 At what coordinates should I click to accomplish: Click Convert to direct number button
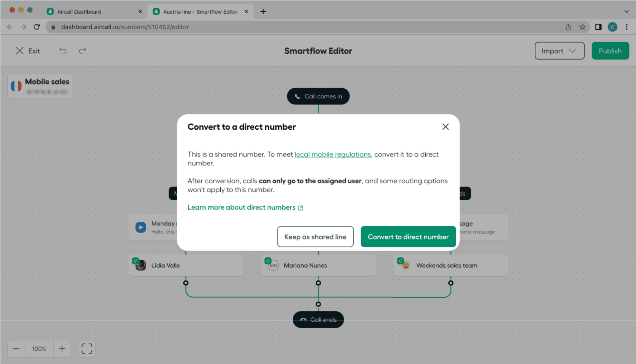[x=408, y=237]
